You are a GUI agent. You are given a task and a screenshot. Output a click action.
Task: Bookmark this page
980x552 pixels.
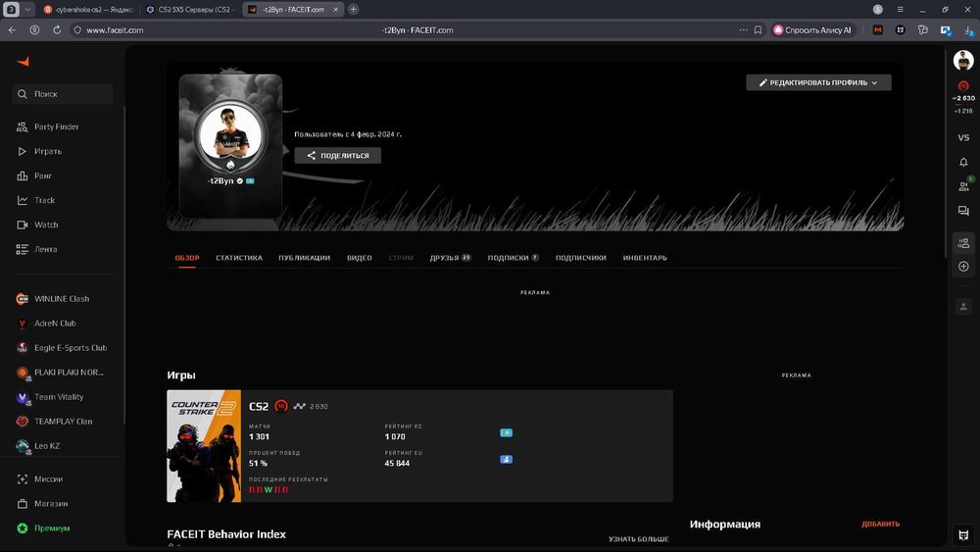tap(758, 30)
